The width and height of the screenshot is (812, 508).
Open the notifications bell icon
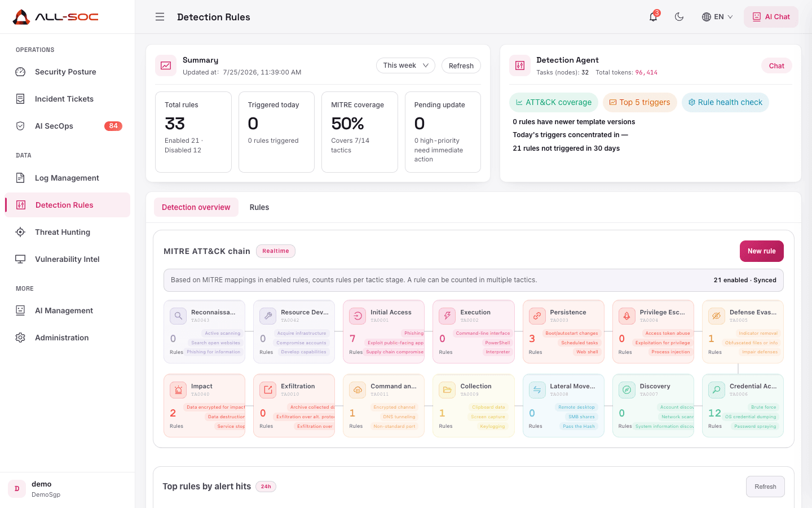click(x=653, y=17)
